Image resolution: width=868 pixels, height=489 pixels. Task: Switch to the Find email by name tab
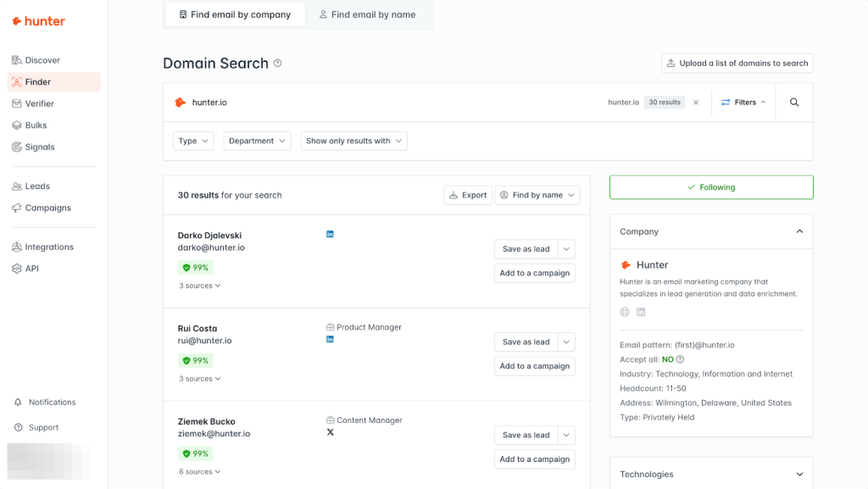(369, 14)
